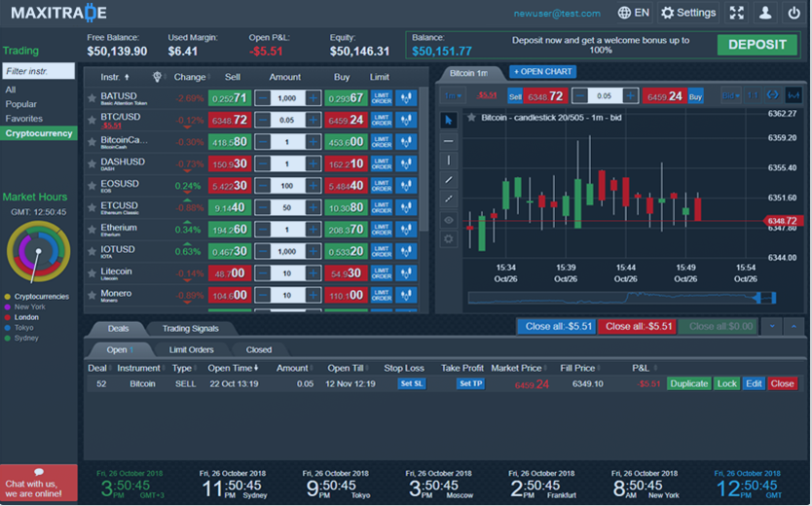The width and height of the screenshot is (812, 506).
Task: Select the vertical line chart tool
Action: click(449, 161)
